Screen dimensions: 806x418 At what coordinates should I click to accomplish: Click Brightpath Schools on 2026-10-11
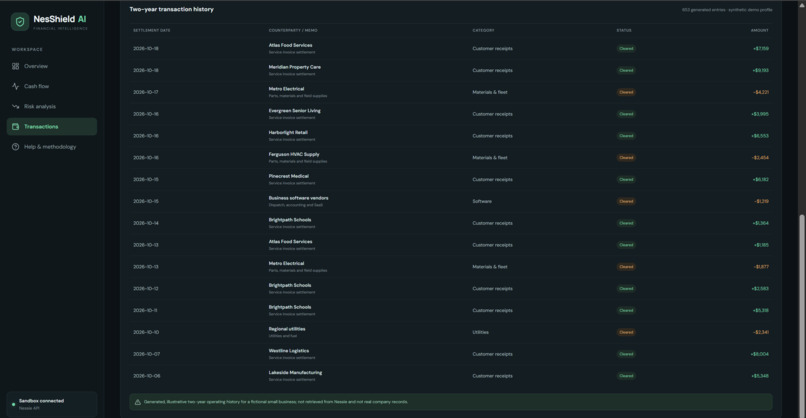click(x=290, y=307)
